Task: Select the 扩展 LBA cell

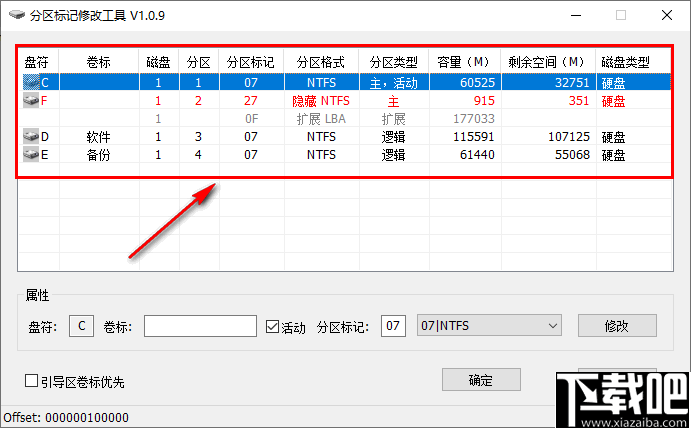Action: (321, 119)
